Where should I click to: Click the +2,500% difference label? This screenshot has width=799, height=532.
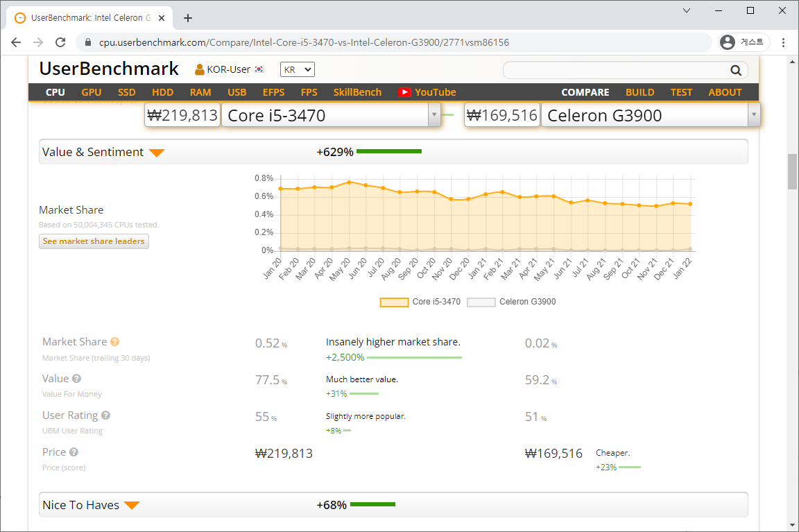tap(345, 357)
